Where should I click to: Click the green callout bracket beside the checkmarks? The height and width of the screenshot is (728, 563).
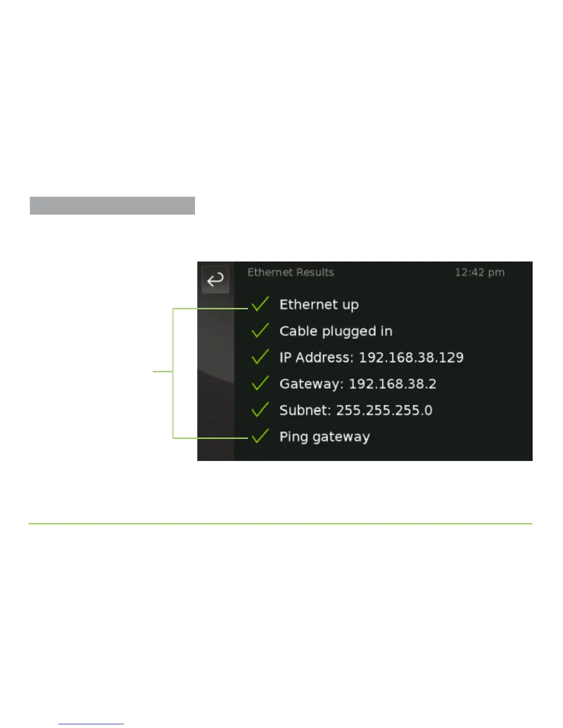(173, 371)
